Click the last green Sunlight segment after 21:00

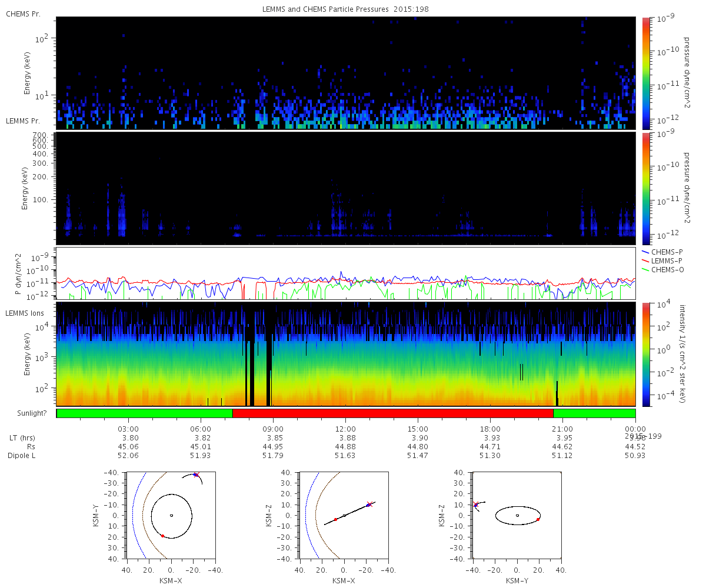tap(594, 413)
